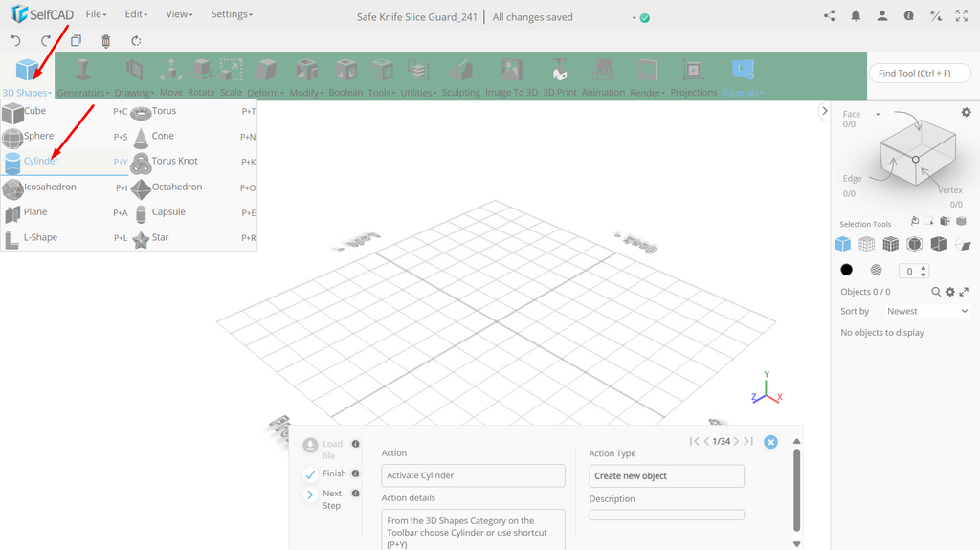Open the notifications bell
The height and width of the screenshot is (550, 980).
pos(856,16)
